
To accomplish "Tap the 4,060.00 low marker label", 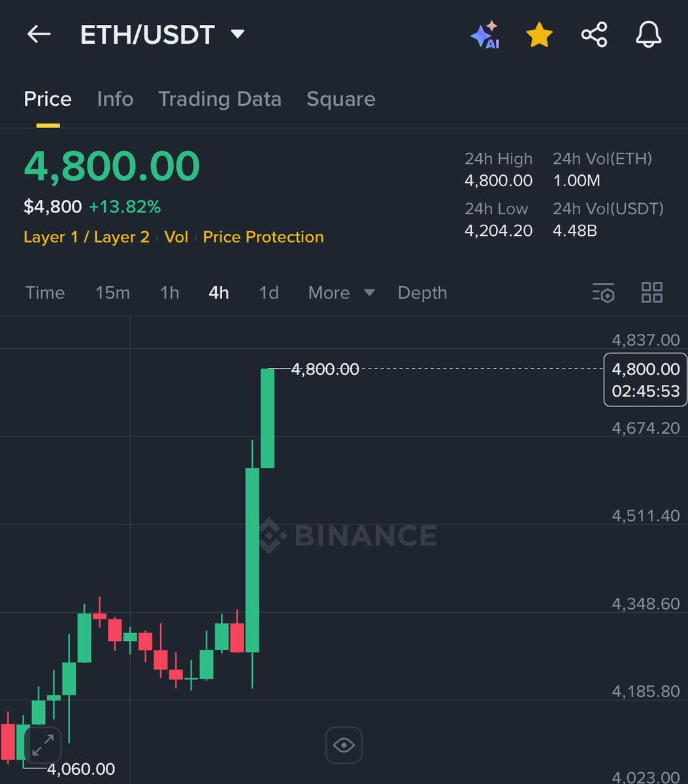I will [x=81, y=769].
